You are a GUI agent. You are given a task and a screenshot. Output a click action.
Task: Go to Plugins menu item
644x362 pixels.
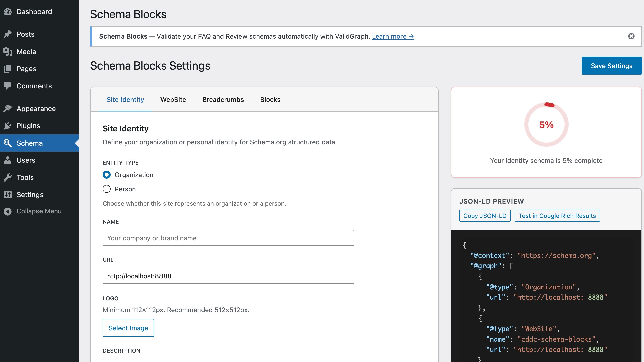(39, 126)
